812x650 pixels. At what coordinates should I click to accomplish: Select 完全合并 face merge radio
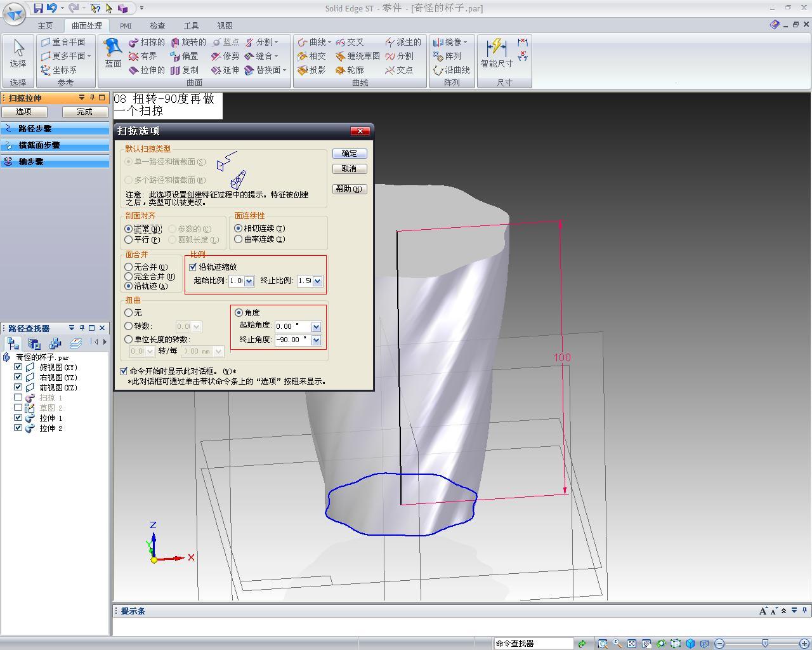tap(129, 277)
